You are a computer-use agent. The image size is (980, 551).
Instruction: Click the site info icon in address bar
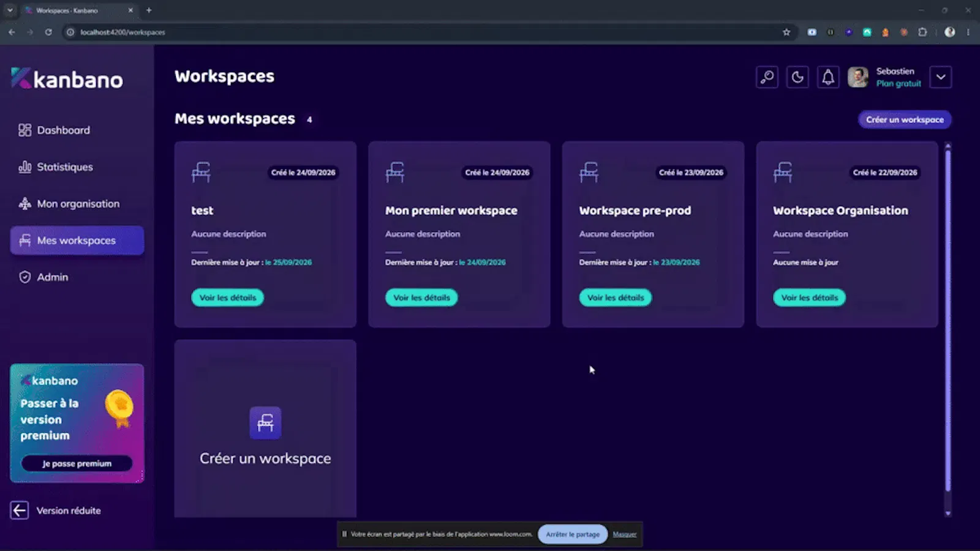coord(70,32)
